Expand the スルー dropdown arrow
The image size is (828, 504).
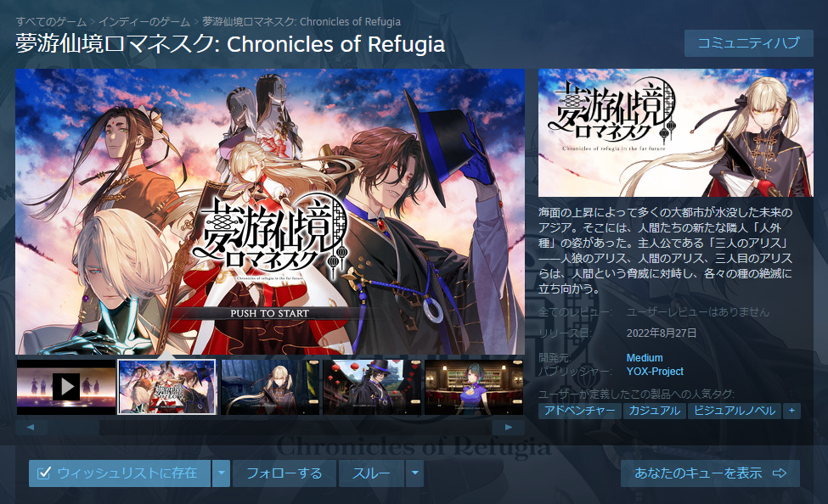pos(415,473)
